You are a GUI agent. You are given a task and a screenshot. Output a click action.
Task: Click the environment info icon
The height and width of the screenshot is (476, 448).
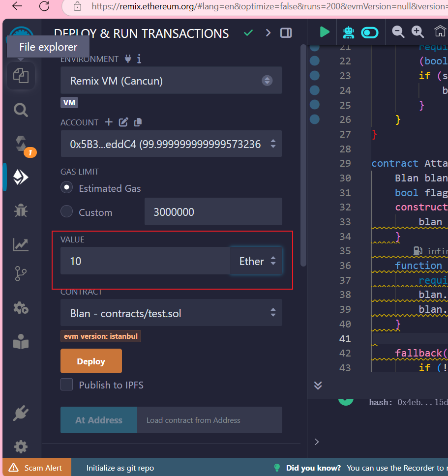[x=139, y=59]
